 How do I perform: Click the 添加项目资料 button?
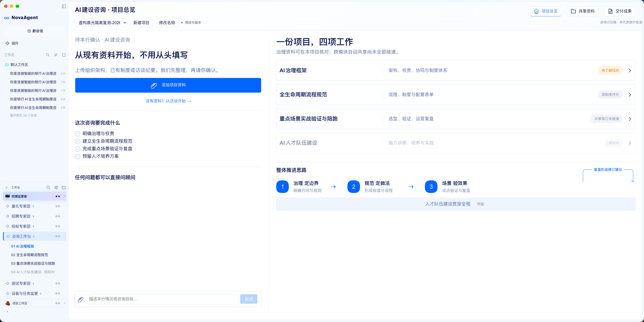(x=168, y=85)
